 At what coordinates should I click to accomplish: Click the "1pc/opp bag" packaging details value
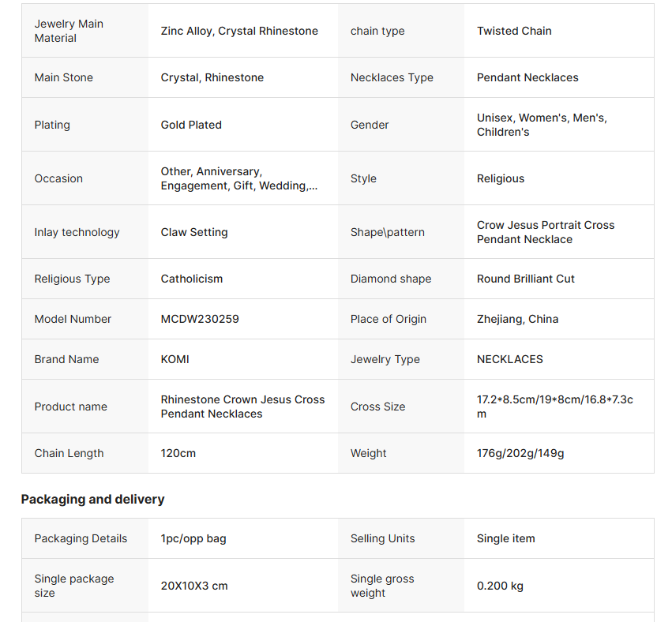(x=193, y=539)
